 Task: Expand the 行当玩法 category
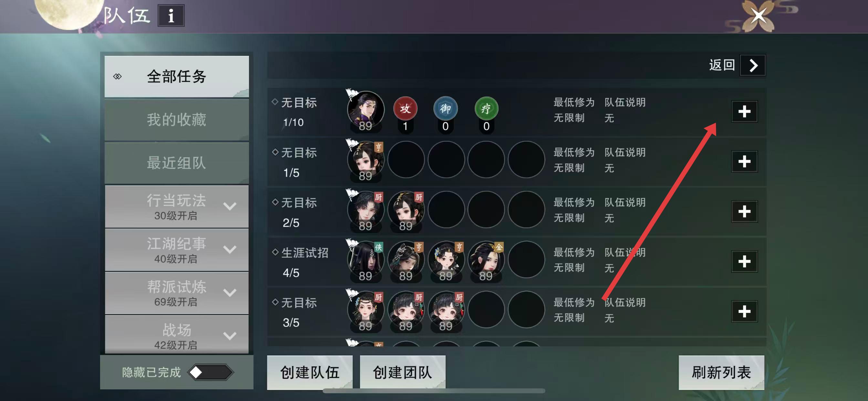177,207
